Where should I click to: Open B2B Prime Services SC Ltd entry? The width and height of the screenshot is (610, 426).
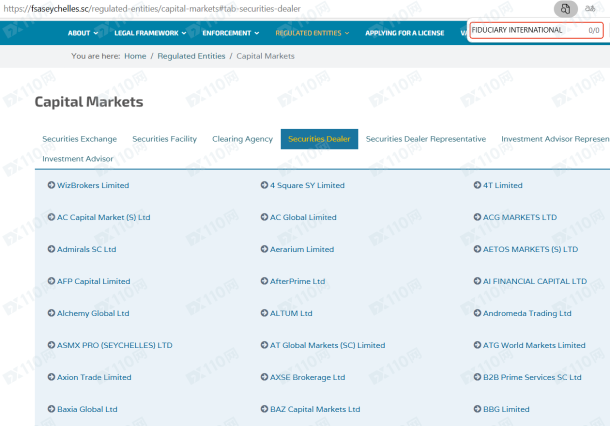coord(532,377)
